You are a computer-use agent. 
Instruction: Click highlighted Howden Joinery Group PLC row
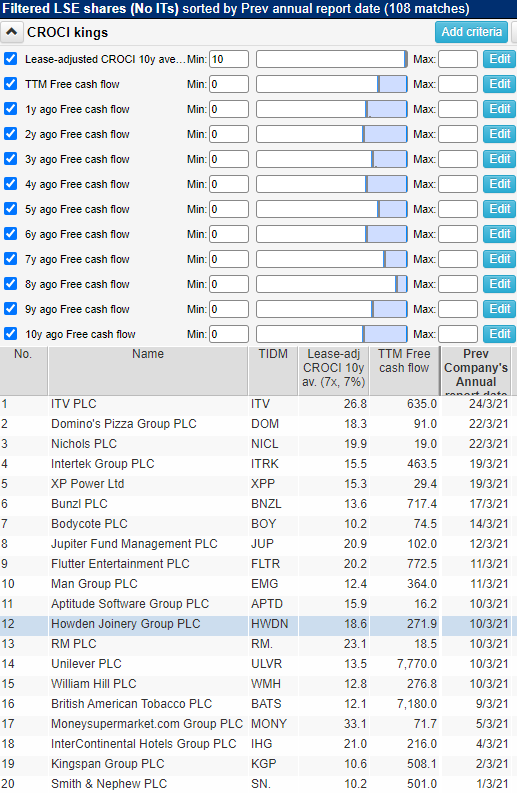point(256,624)
